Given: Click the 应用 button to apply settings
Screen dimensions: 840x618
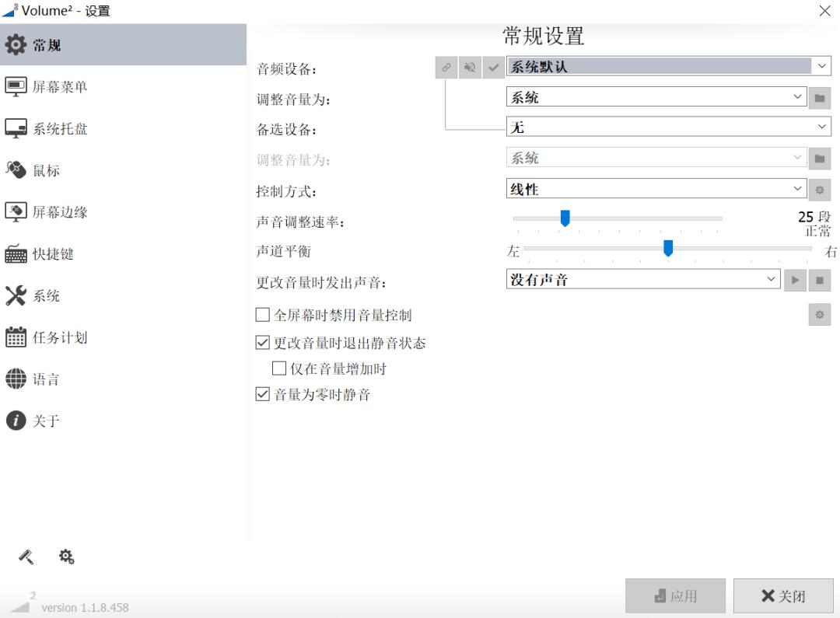Looking at the screenshot, I should [x=674, y=595].
